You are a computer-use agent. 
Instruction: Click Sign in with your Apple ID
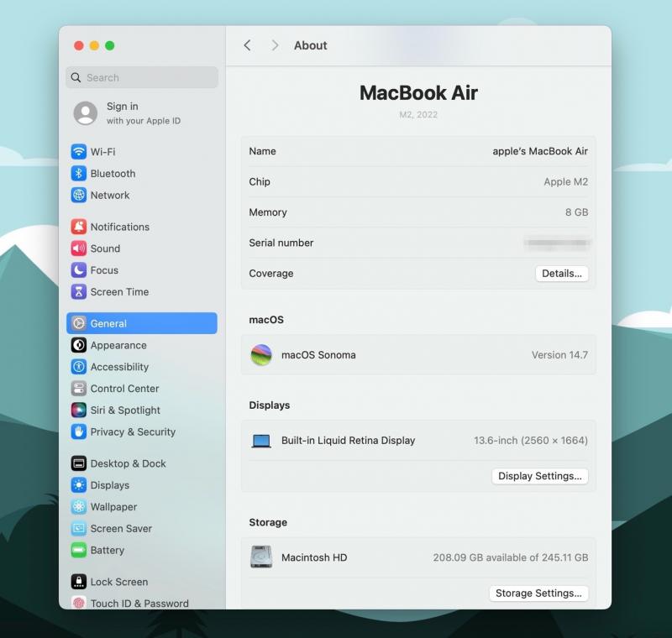pos(144,113)
